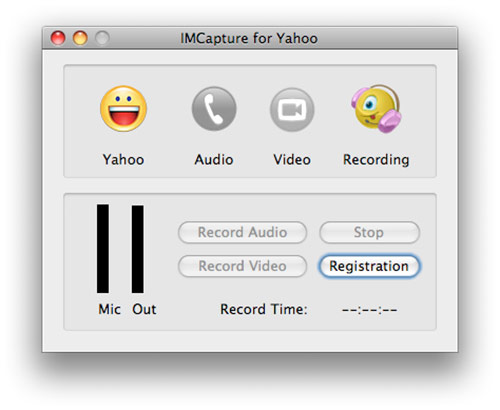
Task: Open Recording via the headphones smiley icon
Action: click(376, 109)
